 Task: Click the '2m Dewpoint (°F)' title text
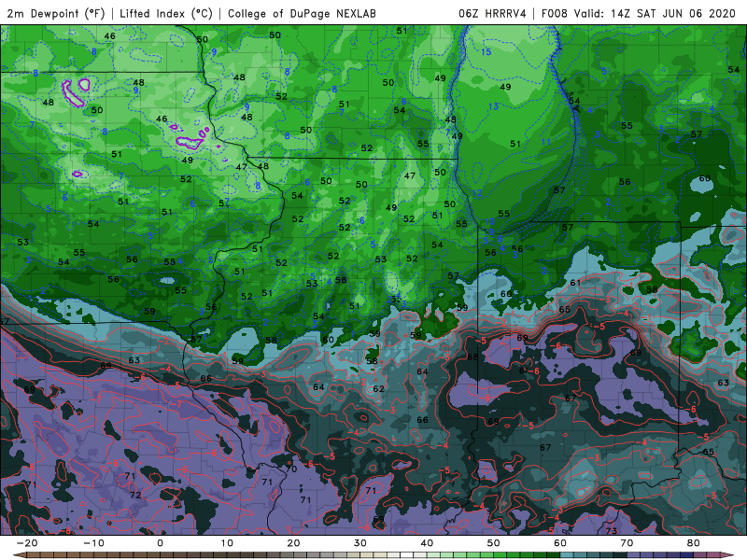56,13
